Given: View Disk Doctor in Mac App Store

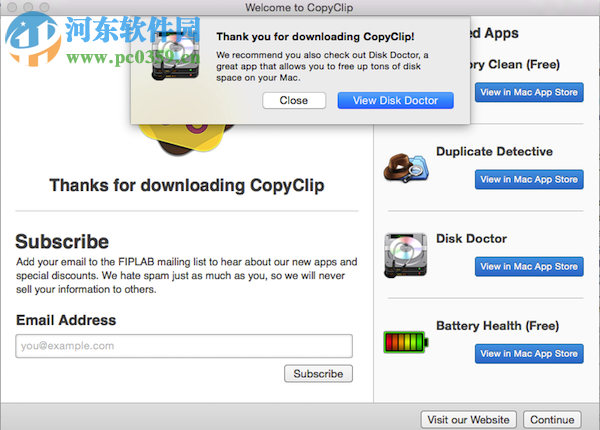Looking at the screenshot, I should (529, 267).
